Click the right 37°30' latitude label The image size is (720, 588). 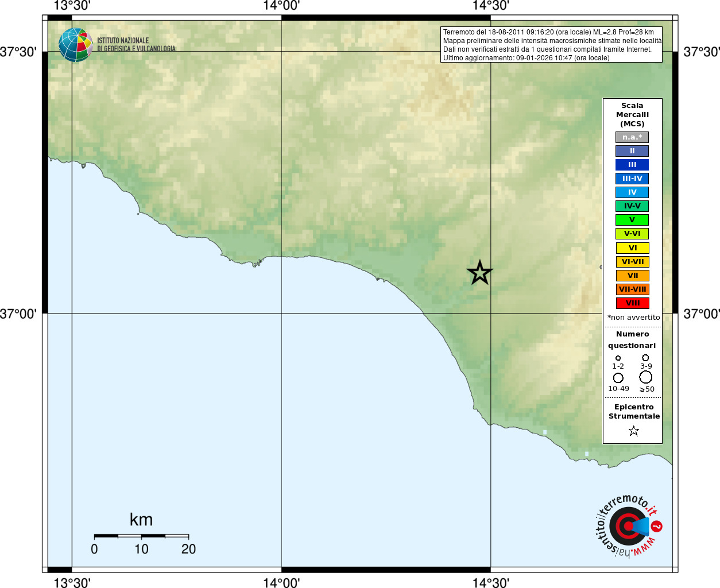click(702, 52)
